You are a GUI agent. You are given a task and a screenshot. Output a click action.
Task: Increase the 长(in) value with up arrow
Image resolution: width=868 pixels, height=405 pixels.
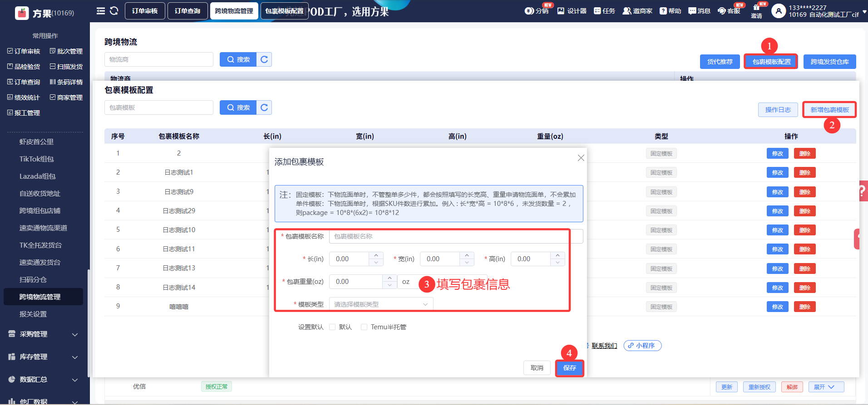[x=376, y=255]
